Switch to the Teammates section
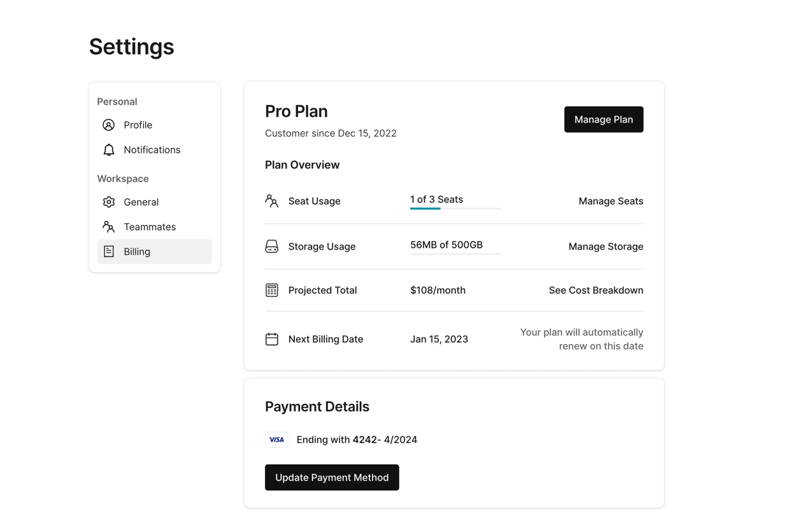This screenshot has height=532, width=786. coord(150,227)
